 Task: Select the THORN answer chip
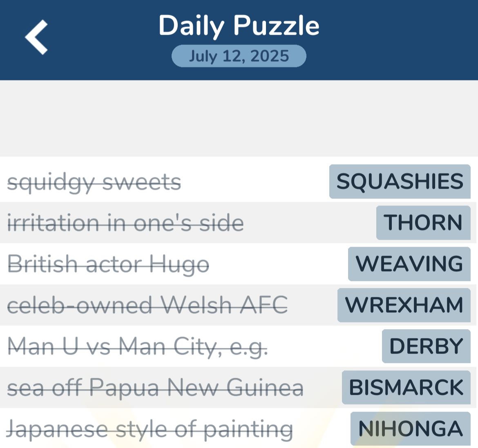coord(423,223)
